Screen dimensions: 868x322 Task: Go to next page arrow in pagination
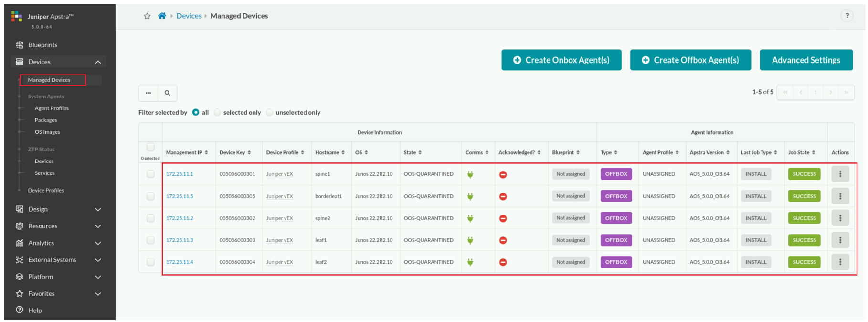[831, 92]
